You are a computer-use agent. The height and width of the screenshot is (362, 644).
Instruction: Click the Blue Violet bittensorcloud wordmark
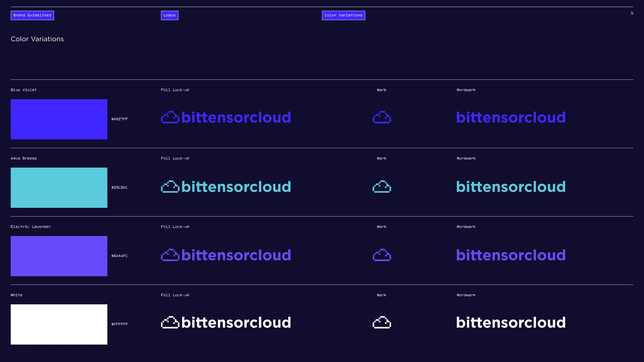pos(511,117)
